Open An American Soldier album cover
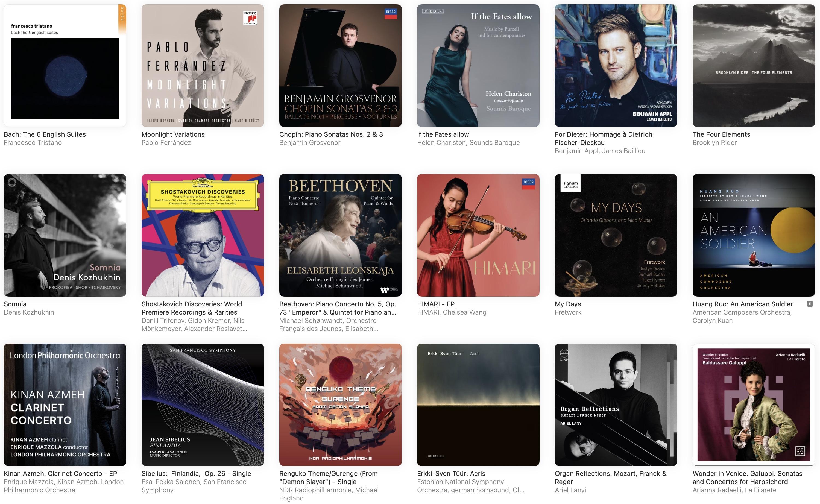Image resolution: width=820 pixels, height=504 pixels. tap(754, 235)
